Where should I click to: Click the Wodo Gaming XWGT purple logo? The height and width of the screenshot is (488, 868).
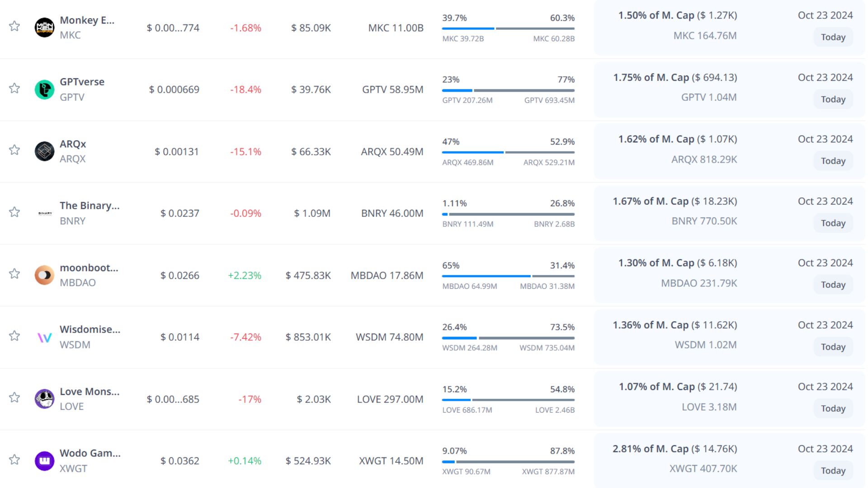[44, 461]
